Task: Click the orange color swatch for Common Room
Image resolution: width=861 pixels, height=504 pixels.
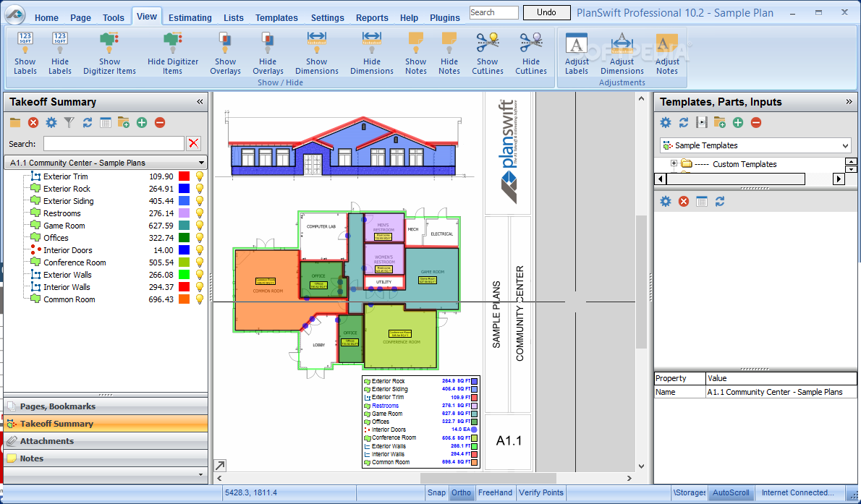Action: (184, 299)
